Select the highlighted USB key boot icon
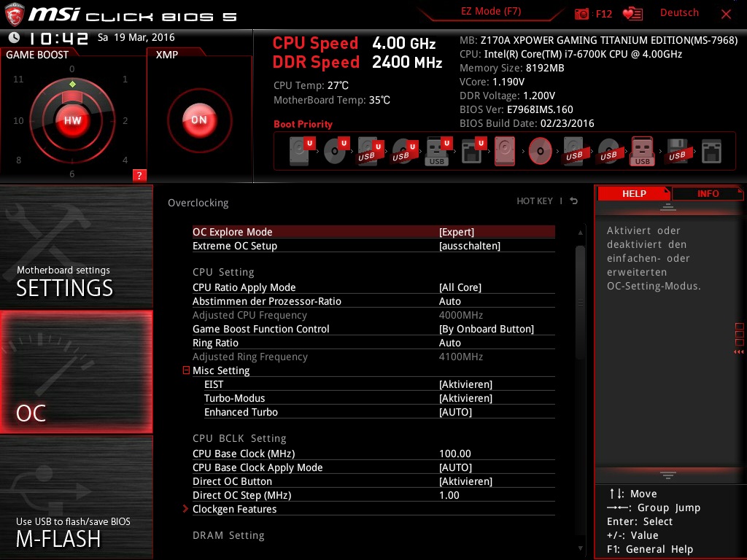 (643, 151)
